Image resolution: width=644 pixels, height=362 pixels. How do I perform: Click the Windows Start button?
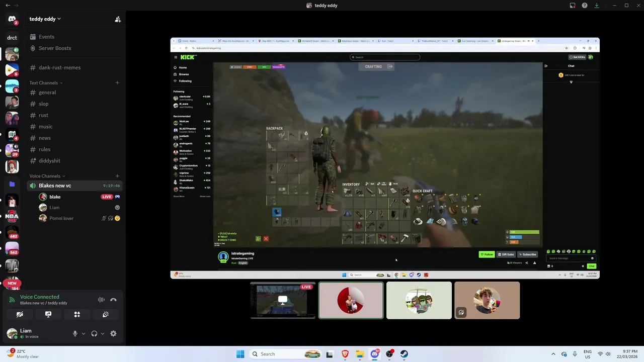(x=240, y=354)
